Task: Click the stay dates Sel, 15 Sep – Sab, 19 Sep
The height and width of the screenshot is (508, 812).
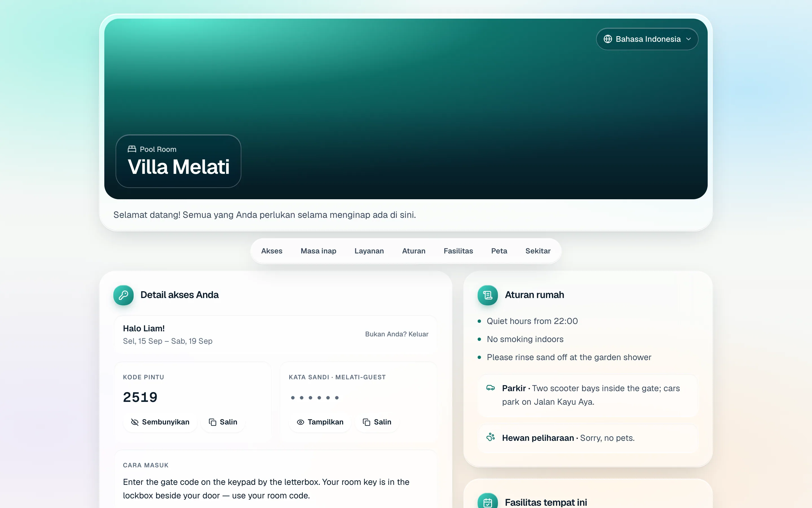Action: coord(168,341)
